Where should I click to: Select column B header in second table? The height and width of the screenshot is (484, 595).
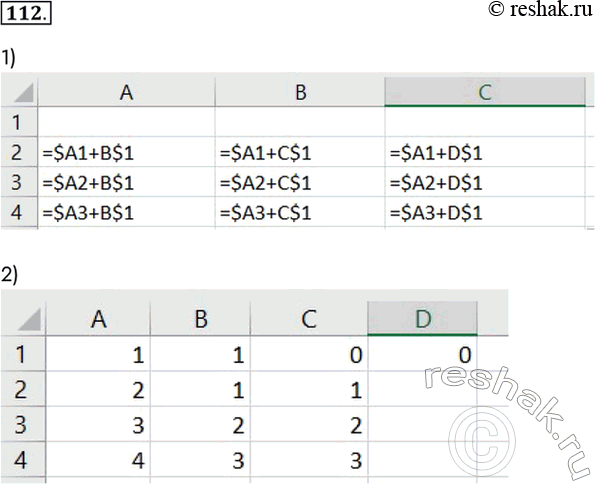[x=200, y=318]
